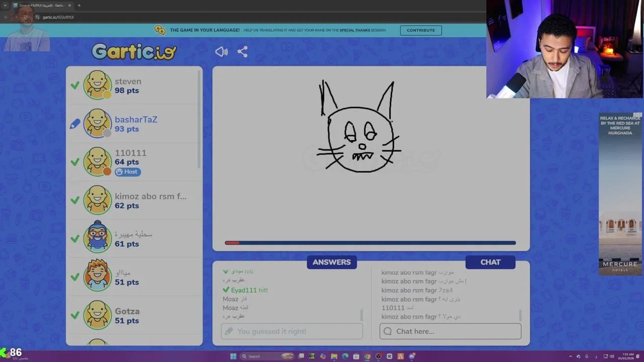Click basharTaZ's player avatar
The height and width of the screenshot is (362, 644).
coord(97,123)
